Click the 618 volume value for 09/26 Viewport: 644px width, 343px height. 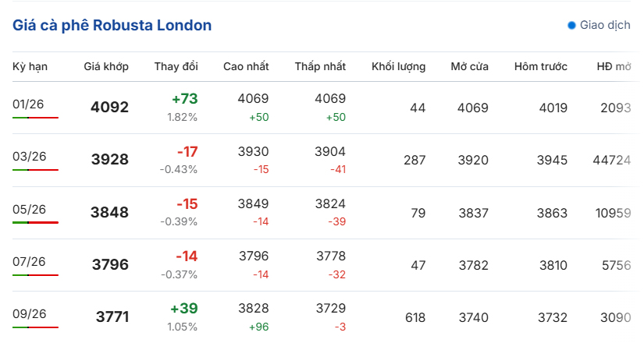415,317
